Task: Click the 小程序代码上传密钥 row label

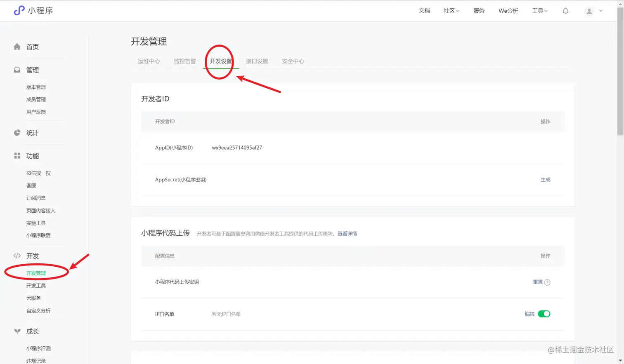Action: coord(177,282)
